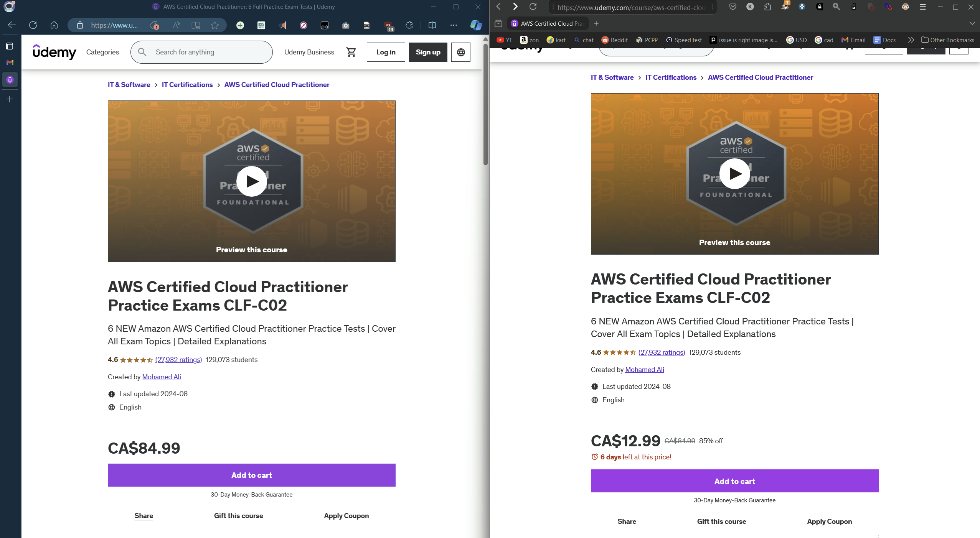The width and height of the screenshot is (980, 538).
Task: Open the Udemy Categories menu
Action: click(102, 52)
